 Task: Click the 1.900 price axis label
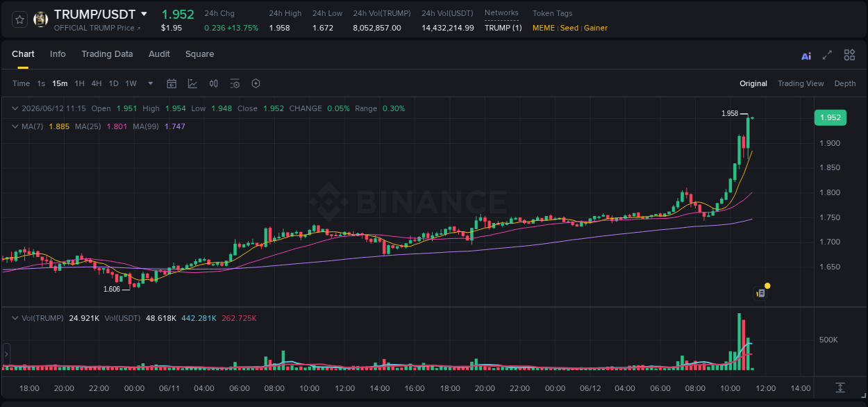(x=829, y=143)
